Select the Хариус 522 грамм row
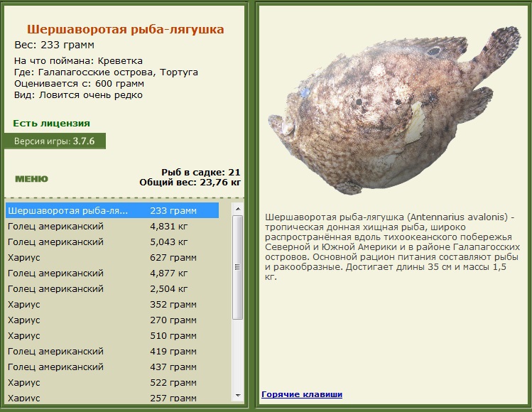The height and width of the screenshot is (412, 532). pyautogui.click(x=112, y=382)
